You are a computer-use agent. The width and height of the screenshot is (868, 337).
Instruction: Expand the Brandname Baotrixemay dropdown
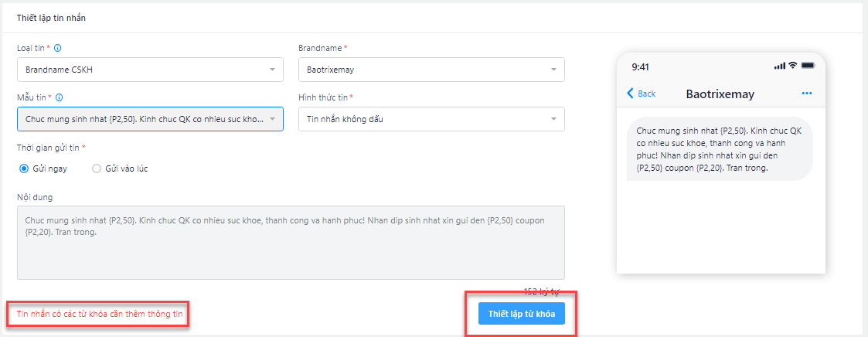pyautogui.click(x=431, y=70)
